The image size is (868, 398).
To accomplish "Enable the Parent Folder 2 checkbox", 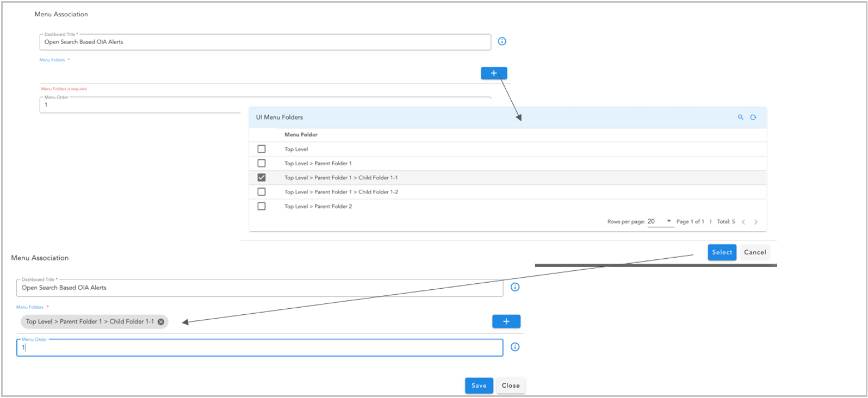I will (262, 207).
